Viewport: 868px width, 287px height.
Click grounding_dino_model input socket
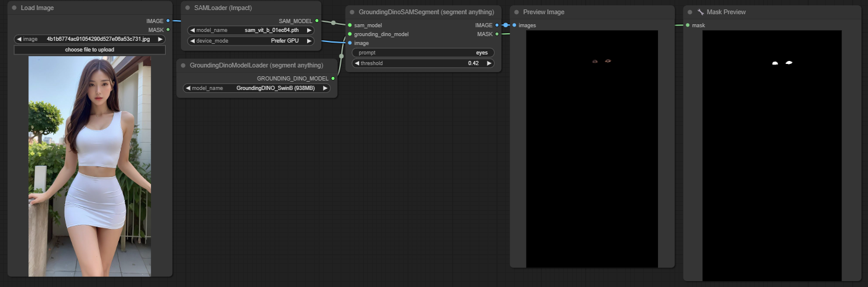pyautogui.click(x=350, y=34)
